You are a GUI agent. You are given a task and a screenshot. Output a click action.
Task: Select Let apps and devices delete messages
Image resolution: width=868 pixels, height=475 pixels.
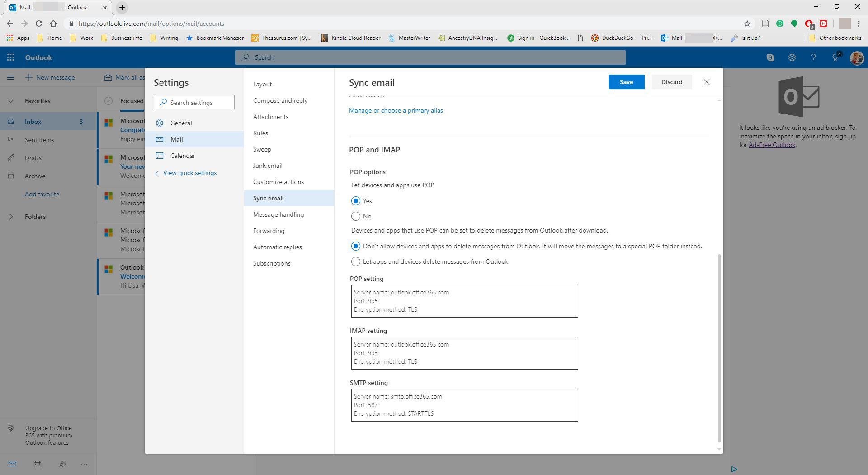coord(356,261)
